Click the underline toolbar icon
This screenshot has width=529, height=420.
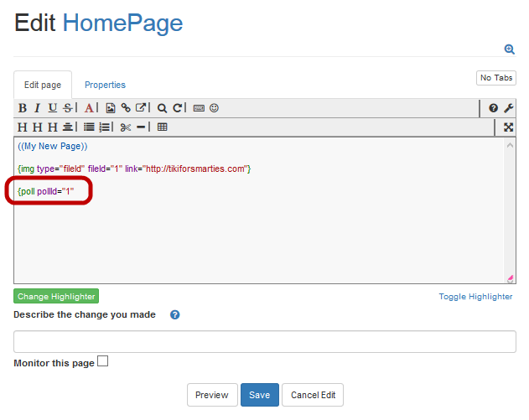click(x=52, y=108)
